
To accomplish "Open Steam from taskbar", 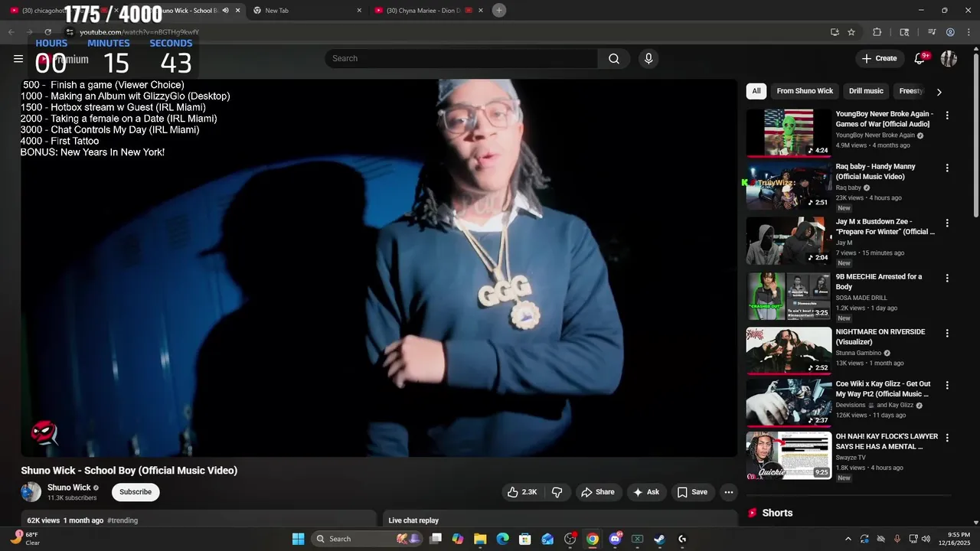I will tap(659, 539).
